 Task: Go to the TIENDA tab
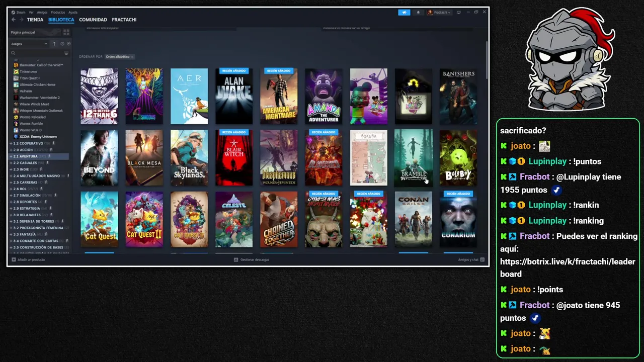tap(35, 20)
